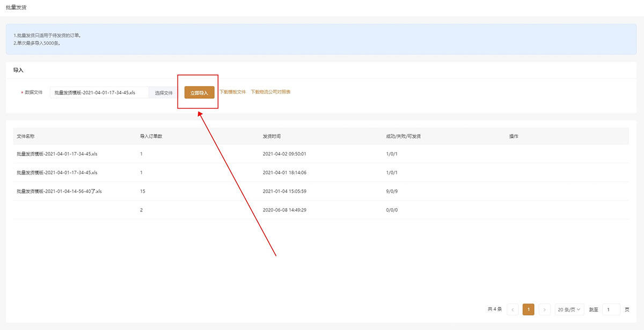Select the row shipped 2021-04-02 09:50:01

click(284, 154)
